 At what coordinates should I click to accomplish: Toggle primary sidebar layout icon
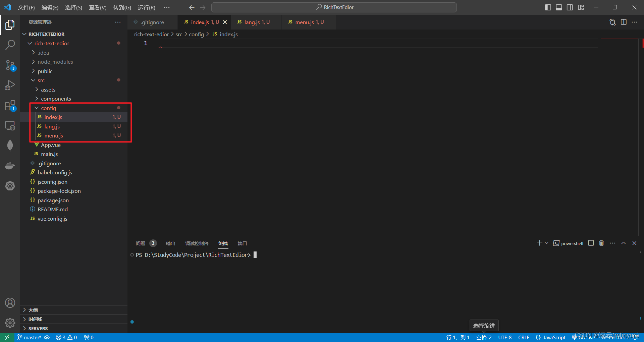pyautogui.click(x=548, y=7)
